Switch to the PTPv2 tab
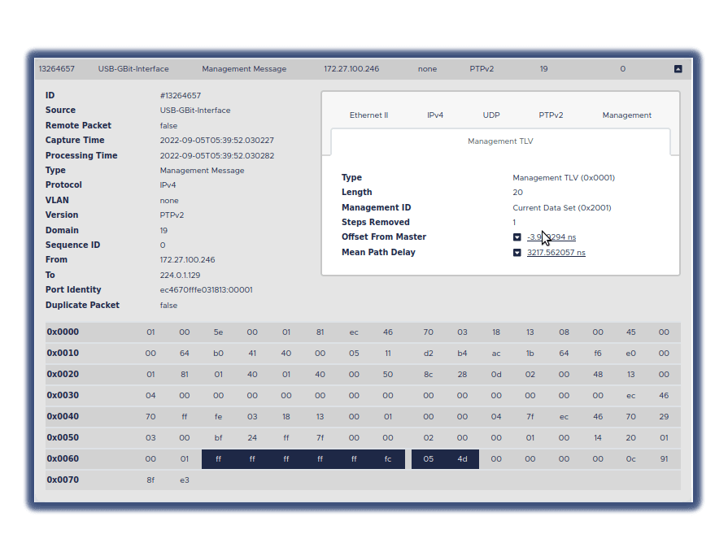 pos(551,115)
